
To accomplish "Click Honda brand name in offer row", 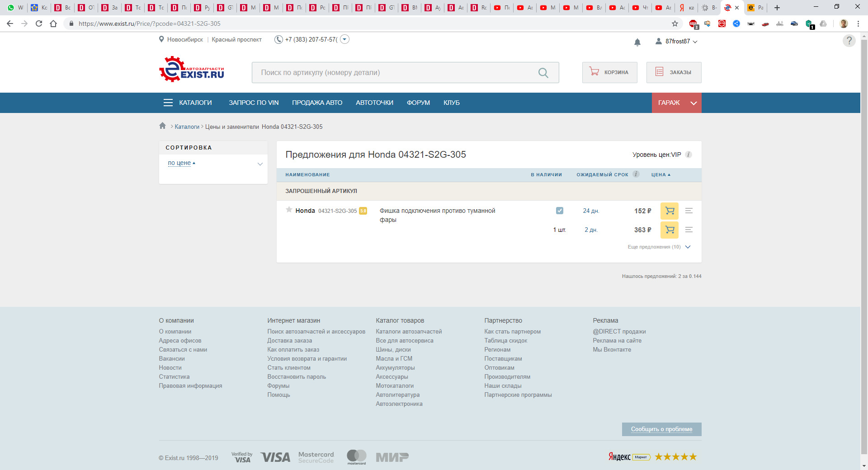I will pos(305,211).
